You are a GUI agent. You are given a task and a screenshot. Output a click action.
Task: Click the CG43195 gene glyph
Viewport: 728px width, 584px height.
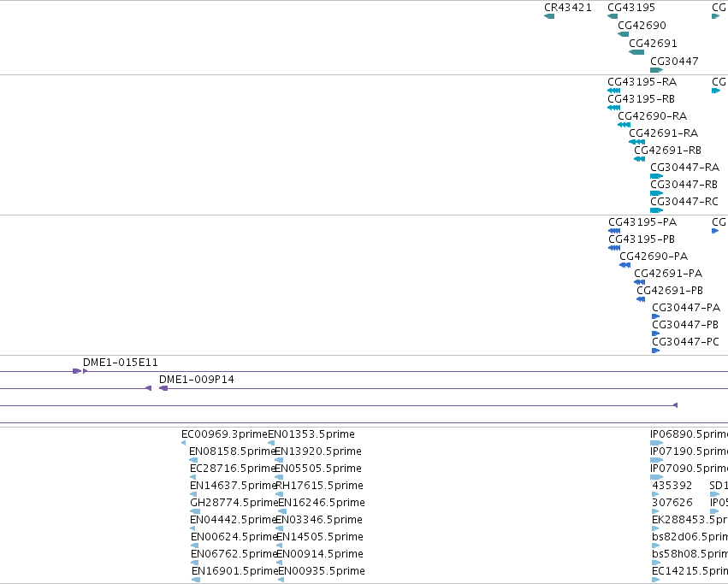click(613, 16)
